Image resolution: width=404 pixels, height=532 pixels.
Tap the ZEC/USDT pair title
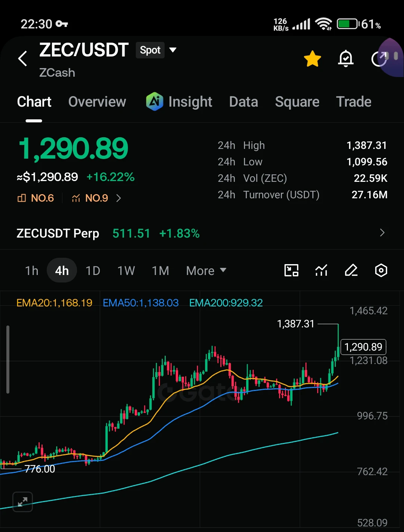tap(84, 50)
